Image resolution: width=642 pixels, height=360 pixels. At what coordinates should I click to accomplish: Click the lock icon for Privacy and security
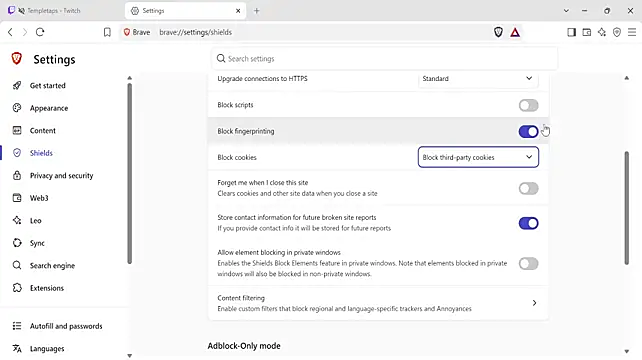17,175
